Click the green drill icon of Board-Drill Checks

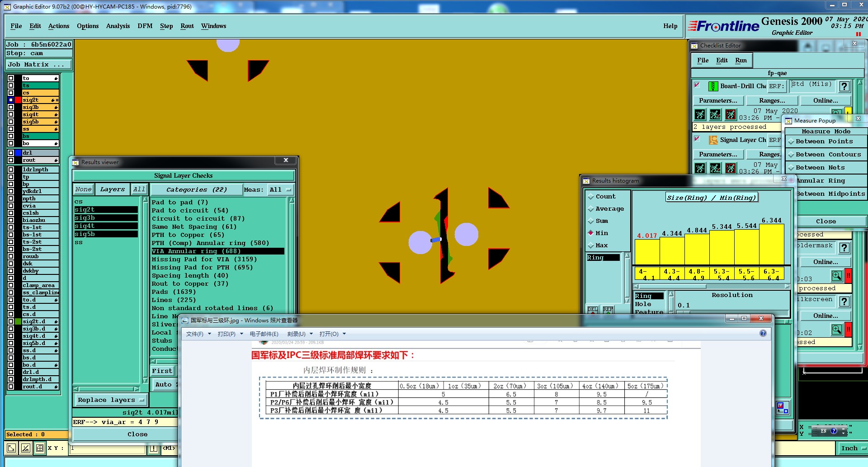pos(713,86)
